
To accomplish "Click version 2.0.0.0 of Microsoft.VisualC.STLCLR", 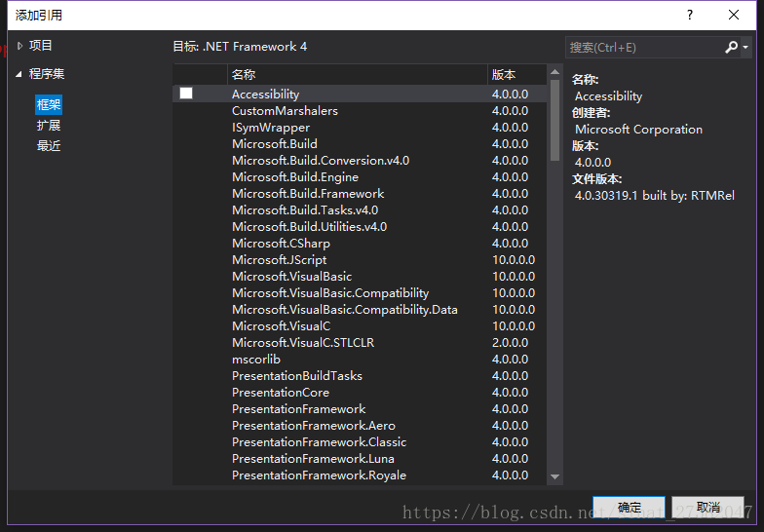I will pyautogui.click(x=511, y=343).
